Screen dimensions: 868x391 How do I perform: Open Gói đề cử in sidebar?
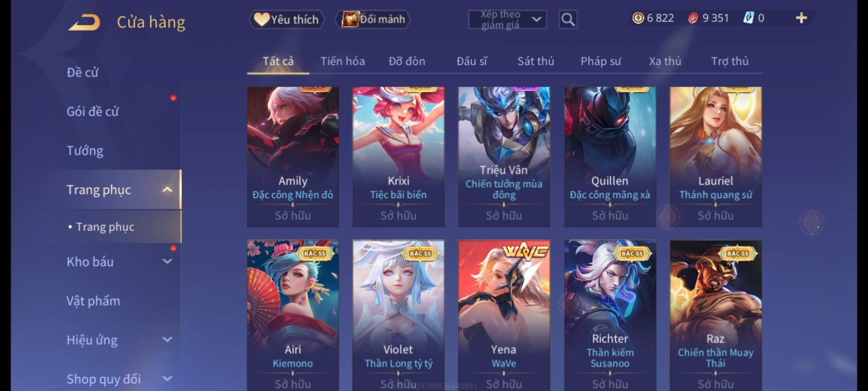93,112
